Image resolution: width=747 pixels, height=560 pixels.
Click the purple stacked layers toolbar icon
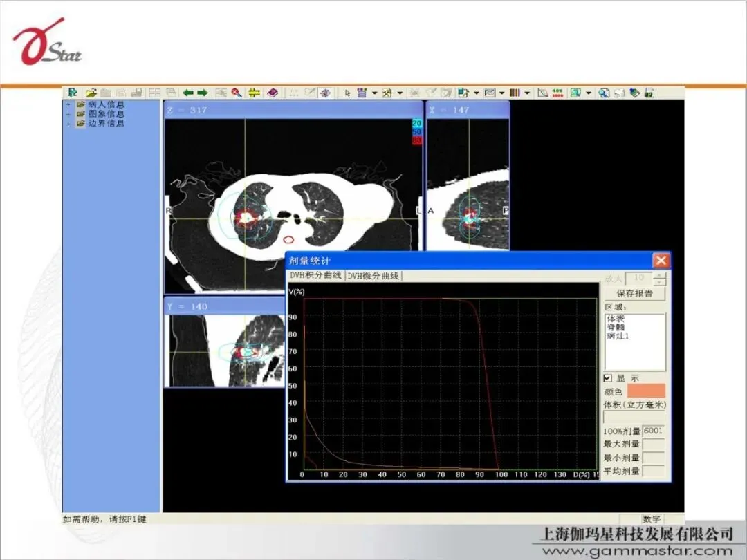362,93
